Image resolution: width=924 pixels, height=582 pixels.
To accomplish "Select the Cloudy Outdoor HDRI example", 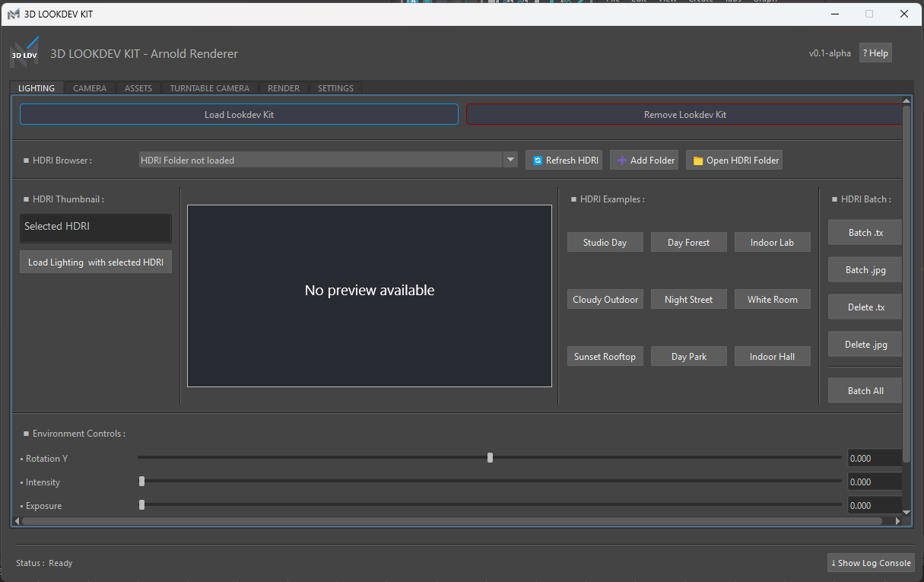I will tap(605, 299).
